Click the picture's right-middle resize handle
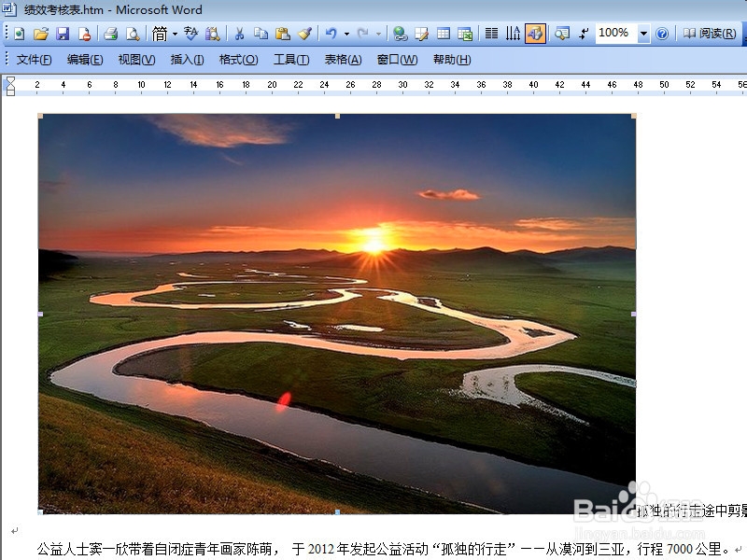Viewport: 747px width, 560px height. (634, 314)
